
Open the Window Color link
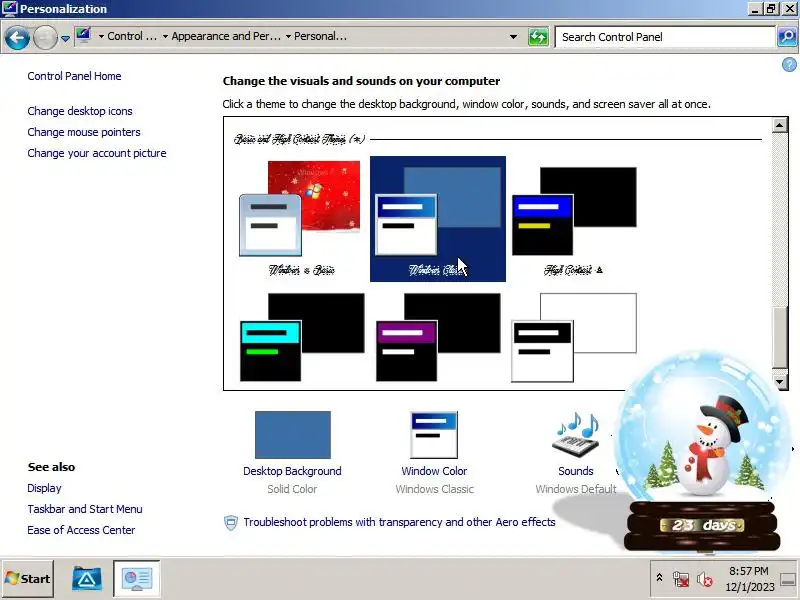point(434,471)
